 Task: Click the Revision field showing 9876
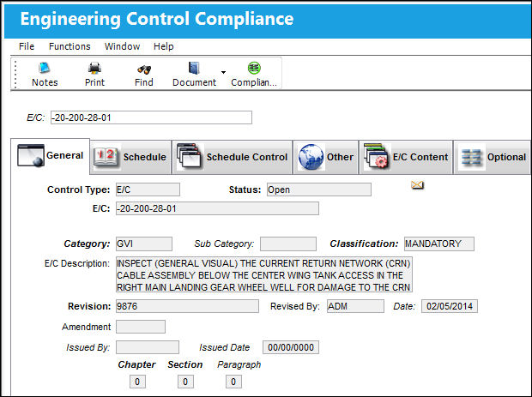point(187,306)
